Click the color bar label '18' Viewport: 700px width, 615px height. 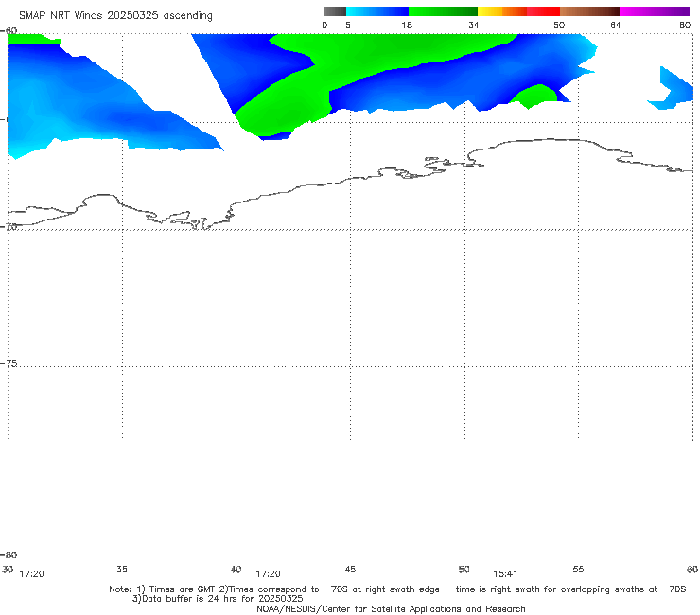(x=407, y=25)
